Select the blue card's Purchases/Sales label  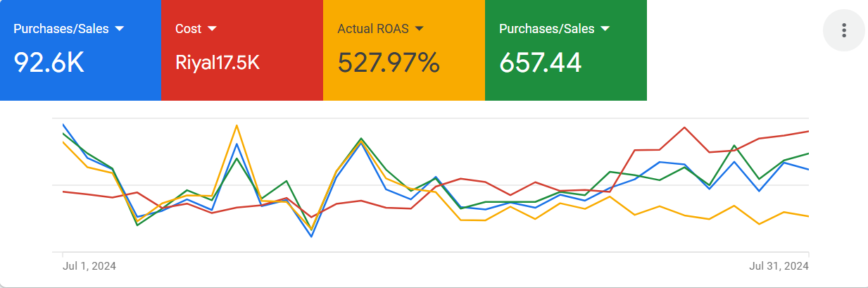tap(62, 29)
